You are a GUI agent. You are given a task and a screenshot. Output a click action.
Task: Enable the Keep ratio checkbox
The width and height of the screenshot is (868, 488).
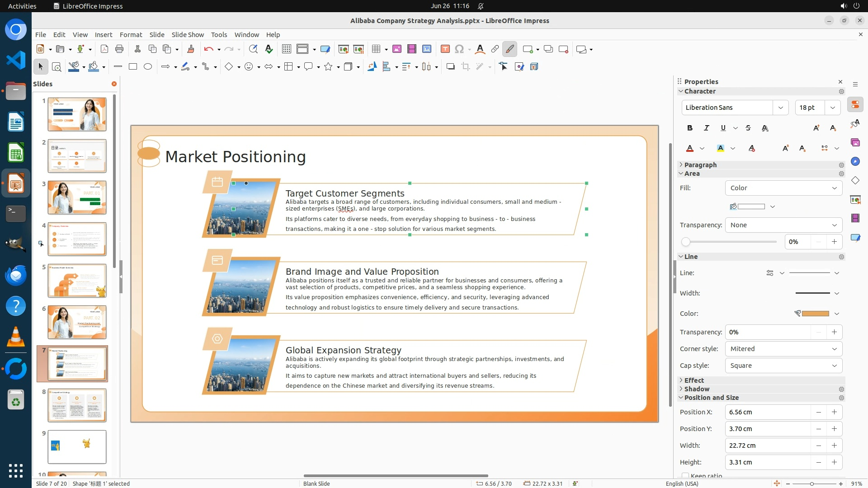pyautogui.click(x=685, y=476)
